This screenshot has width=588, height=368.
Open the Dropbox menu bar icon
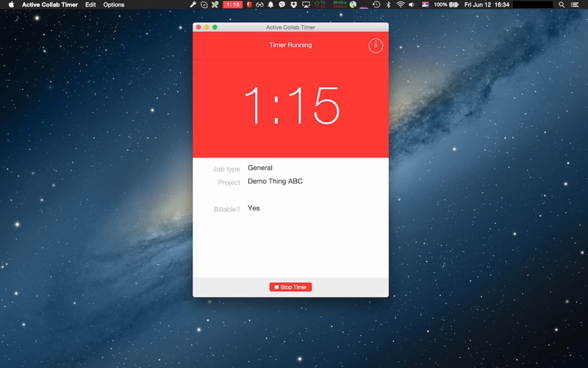293,4
